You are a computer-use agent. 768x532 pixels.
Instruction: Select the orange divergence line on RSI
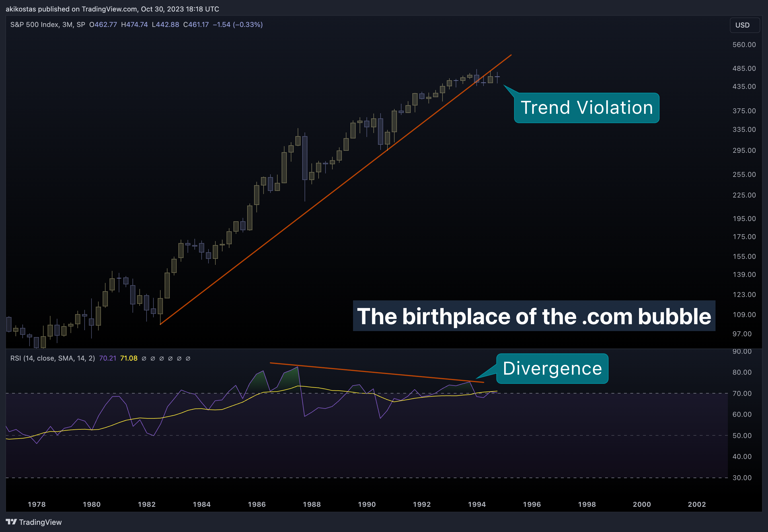[x=377, y=372]
